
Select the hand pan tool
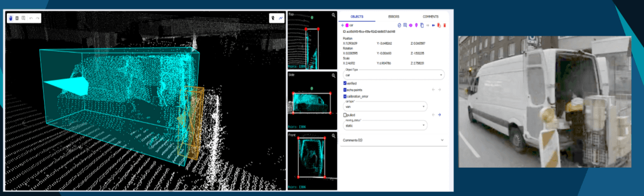tap(10, 18)
